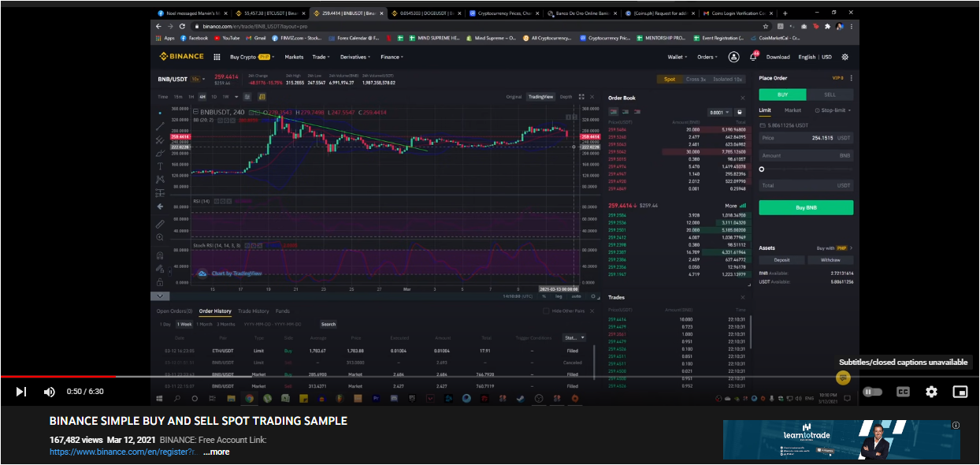Select the 1H chart interval
The width and height of the screenshot is (980, 465).
coord(191,97)
